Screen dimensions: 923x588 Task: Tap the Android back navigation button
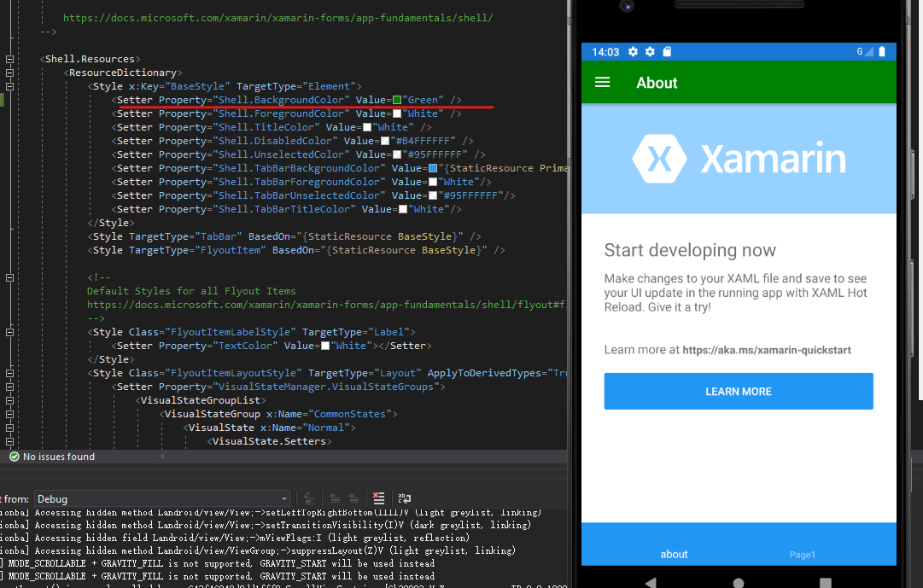click(x=651, y=583)
